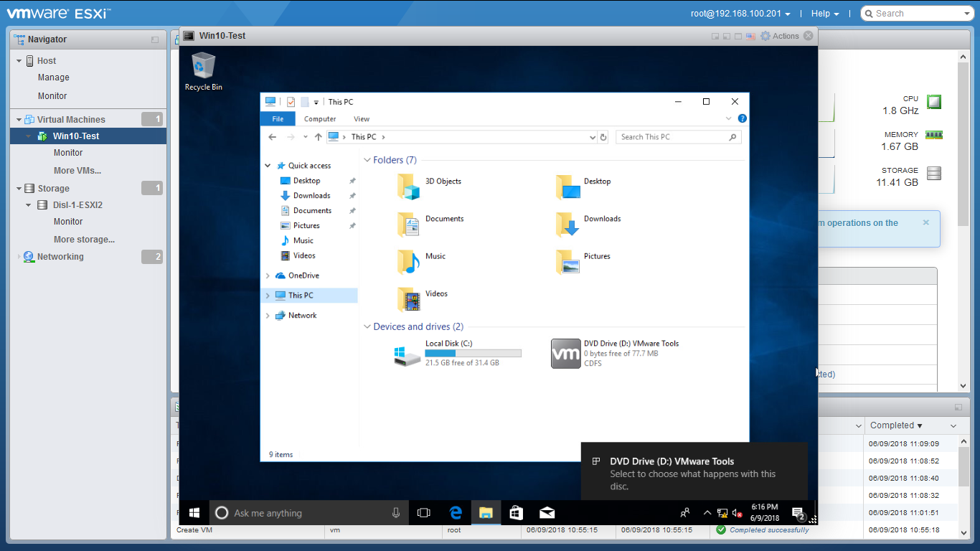Click the Explorer refresh button
This screenshot has height=551, width=980.
[x=603, y=137]
